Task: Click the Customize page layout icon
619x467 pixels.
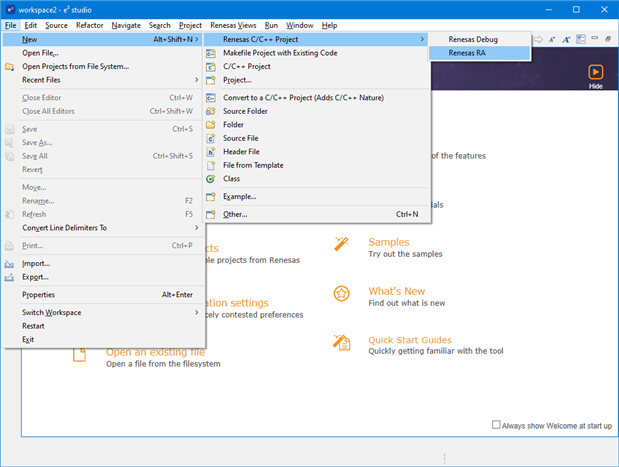Action: [581, 39]
